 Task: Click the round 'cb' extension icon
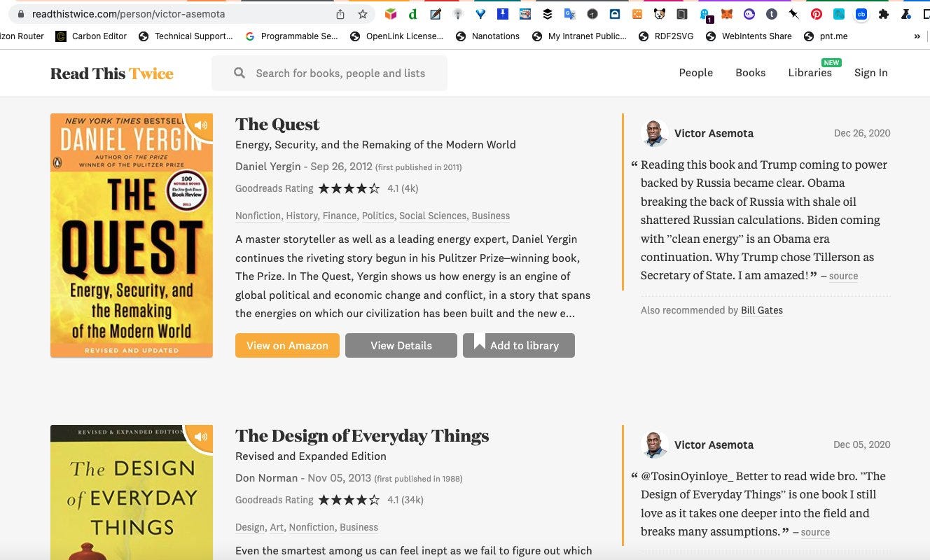pos(861,14)
